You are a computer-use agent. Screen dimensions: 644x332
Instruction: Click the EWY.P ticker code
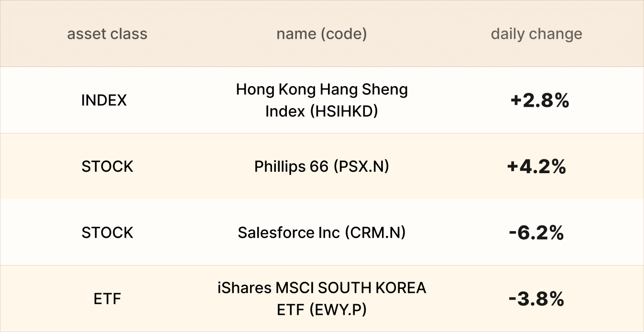click(338, 310)
